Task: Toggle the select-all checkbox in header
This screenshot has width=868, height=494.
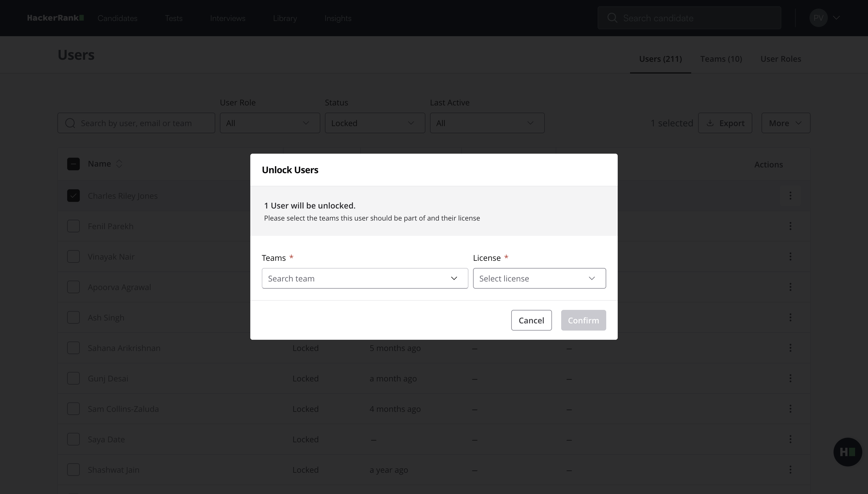Action: (x=73, y=164)
